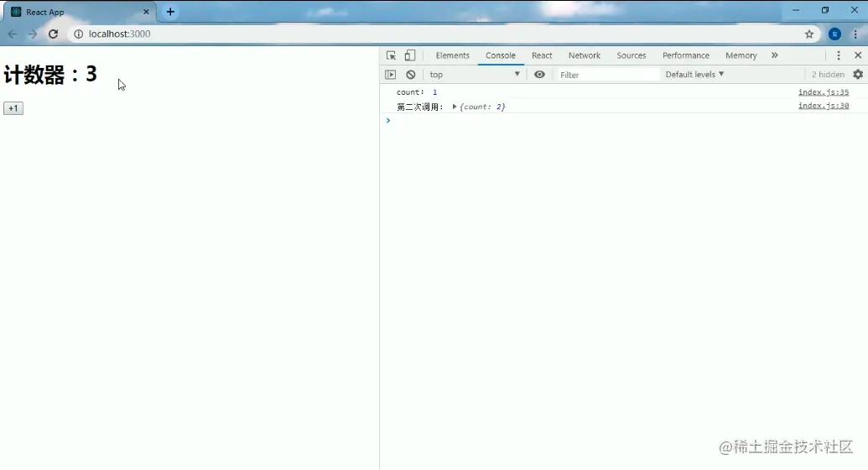Switch to the Console tab
The image size is (868, 470).
point(501,55)
